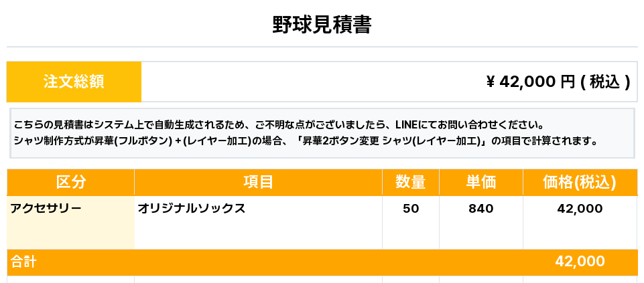Viewport: 644px width, 283px height.
Task: Select the 合計 label in the total row
Action: pos(23,262)
